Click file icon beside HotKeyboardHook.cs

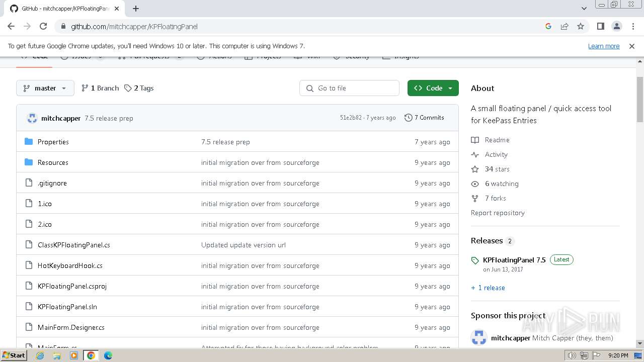[29, 265]
